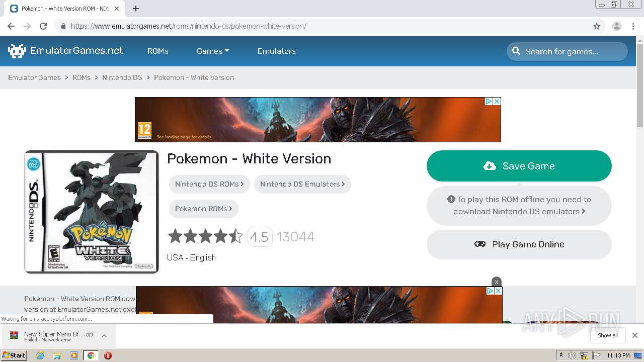Click the taskbar clock 11:13 PM

pyautogui.click(x=618, y=355)
